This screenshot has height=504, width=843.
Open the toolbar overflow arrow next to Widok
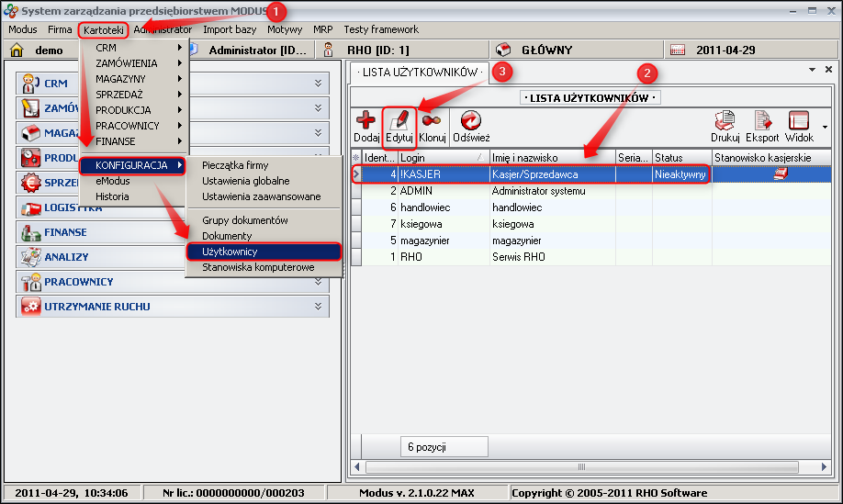point(825,128)
